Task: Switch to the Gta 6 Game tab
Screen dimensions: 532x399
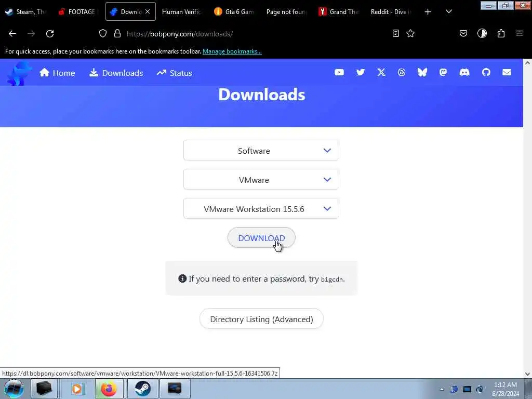Action: coord(234,11)
